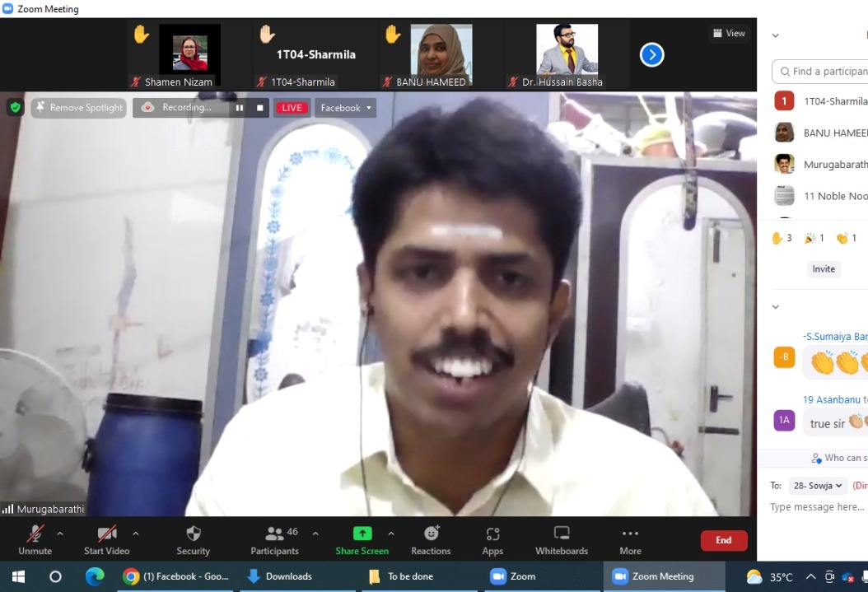Click the muted mic icon by Dr. Hussain Basha

click(513, 82)
